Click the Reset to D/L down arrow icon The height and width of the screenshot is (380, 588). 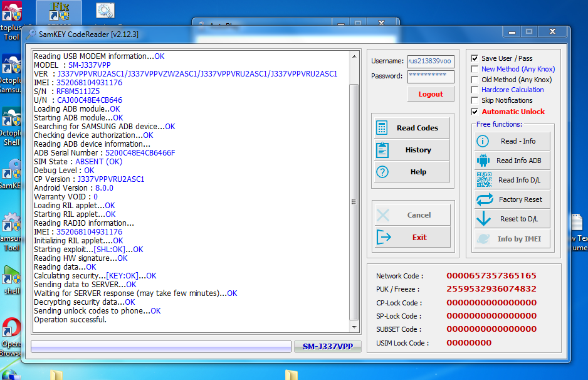click(x=483, y=218)
